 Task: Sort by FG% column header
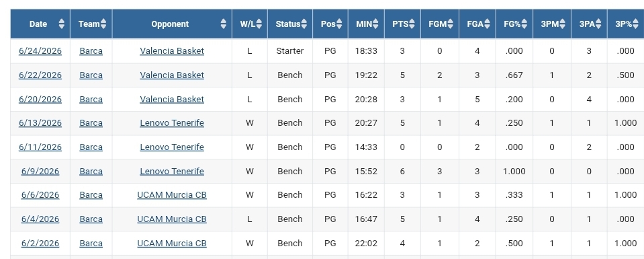coord(514,24)
